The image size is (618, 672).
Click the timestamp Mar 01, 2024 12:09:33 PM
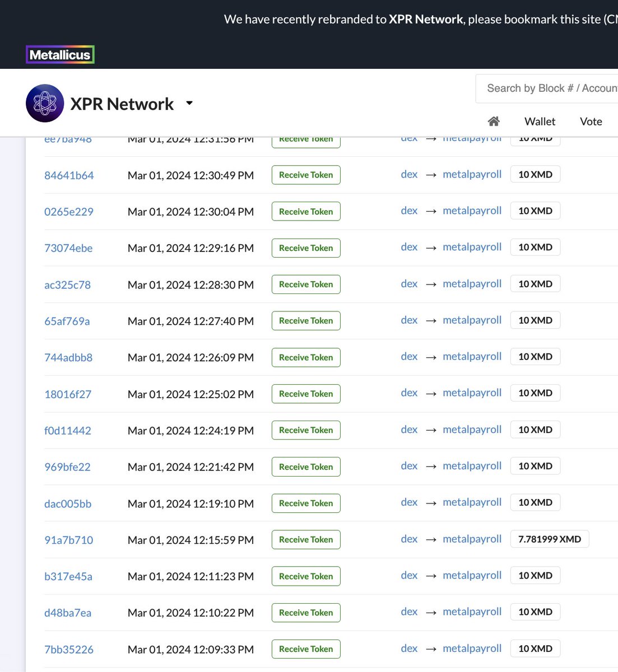coord(190,650)
